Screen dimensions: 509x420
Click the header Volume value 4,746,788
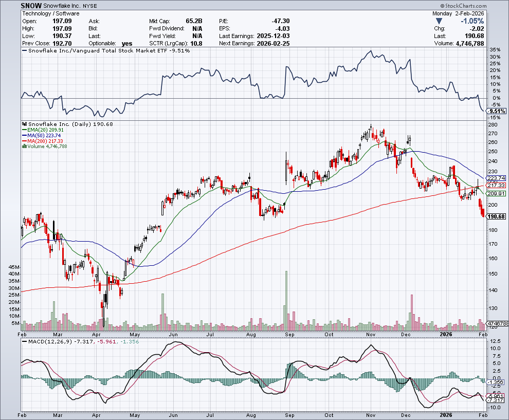click(470, 44)
